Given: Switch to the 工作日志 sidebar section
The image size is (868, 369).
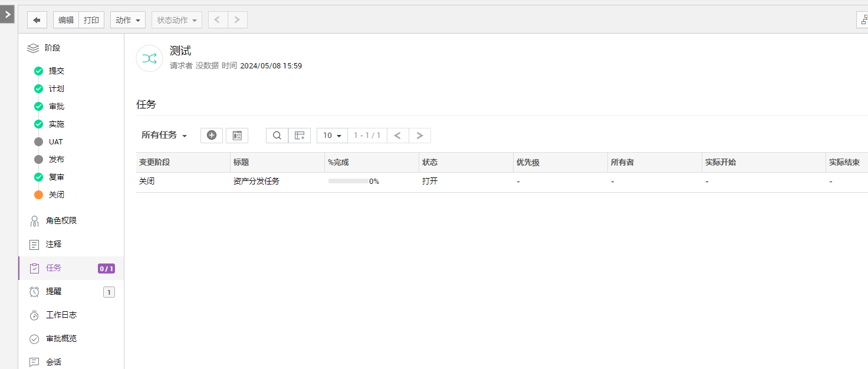Looking at the screenshot, I should (61, 315).
